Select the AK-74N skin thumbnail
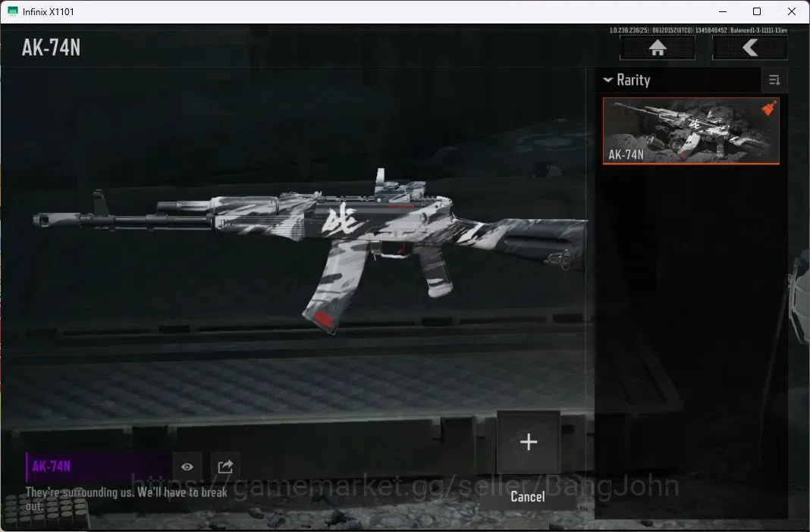 [x=691, y=130]
